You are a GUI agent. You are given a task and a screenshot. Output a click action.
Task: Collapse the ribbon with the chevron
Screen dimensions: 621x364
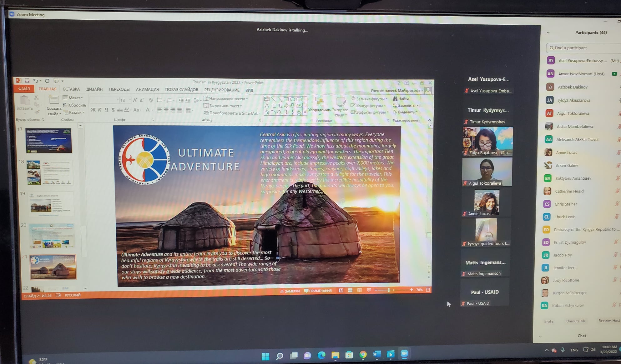point(429,120)
